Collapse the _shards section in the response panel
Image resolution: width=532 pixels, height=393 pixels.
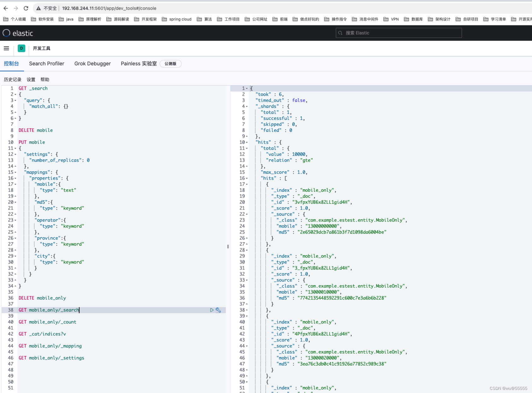tap(246, 106)
